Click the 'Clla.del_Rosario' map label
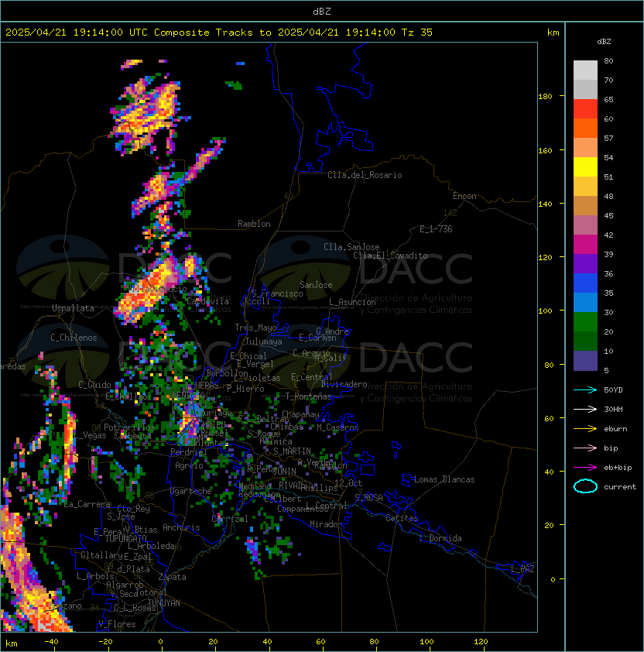644x652 pixels. [365, 175]
